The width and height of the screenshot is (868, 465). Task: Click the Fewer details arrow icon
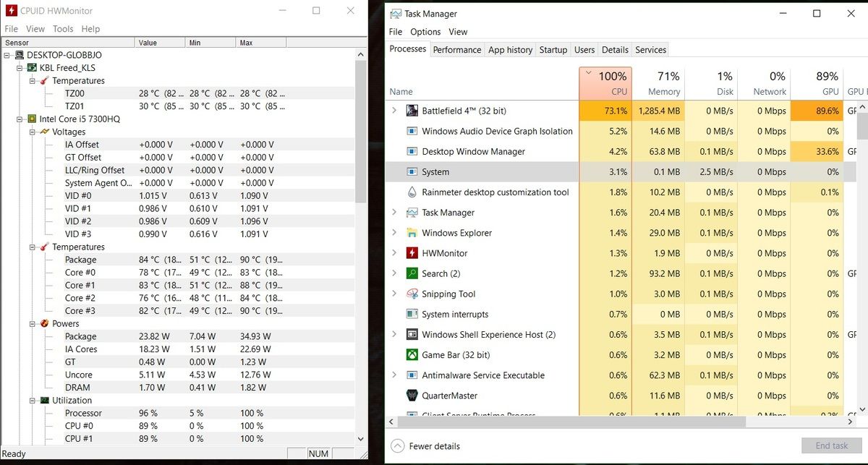(x=397, y=446)
